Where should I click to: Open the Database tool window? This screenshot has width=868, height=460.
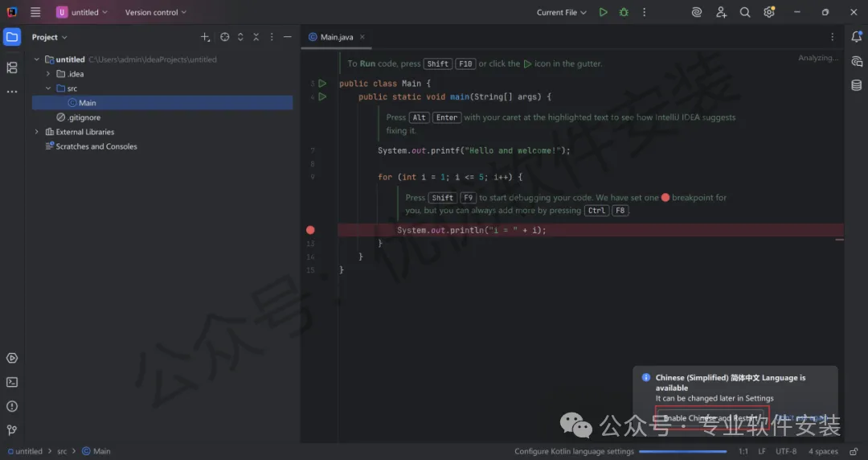pyautogui.click(x=857, y=84)
